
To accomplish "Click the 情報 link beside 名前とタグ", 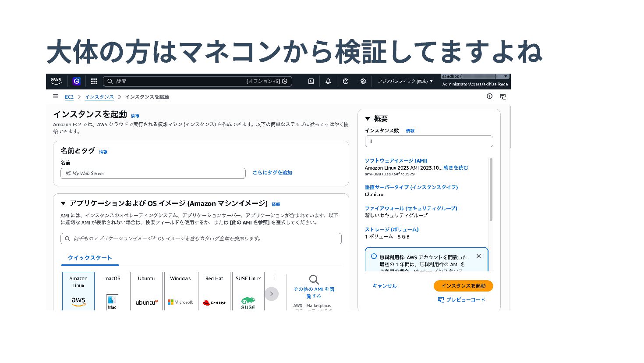I will click(x=103, y=152).
